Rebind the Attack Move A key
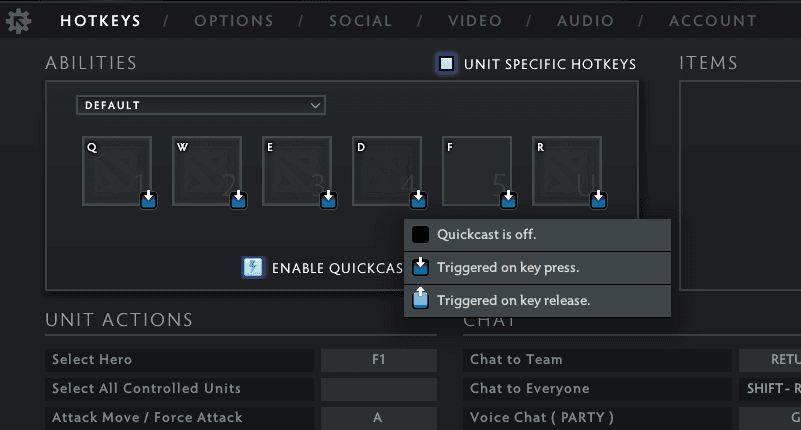The width and height of the screenshot is (801, 430). [x=379, y=418]
